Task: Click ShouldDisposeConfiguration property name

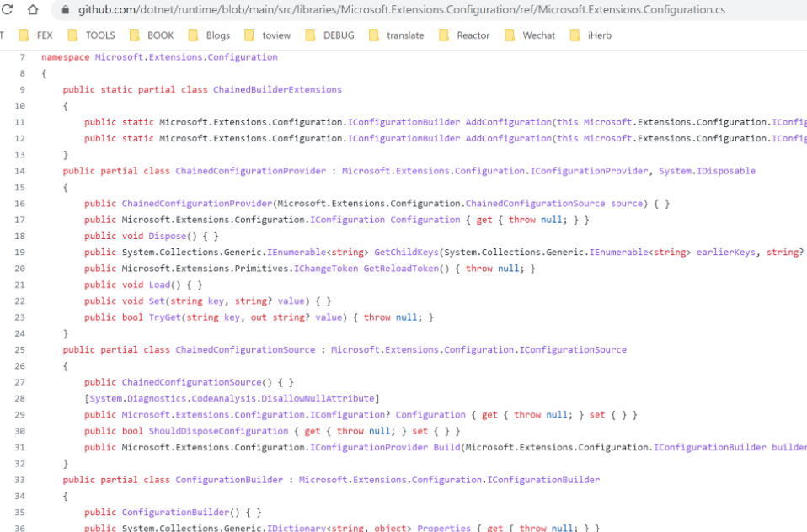Action: tap(218, 431)
